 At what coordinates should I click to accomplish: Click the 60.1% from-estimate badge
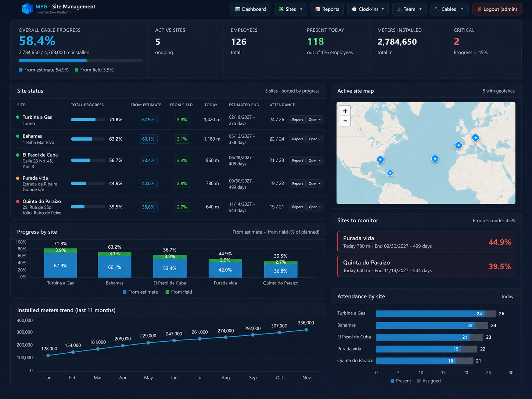point(148,139)
